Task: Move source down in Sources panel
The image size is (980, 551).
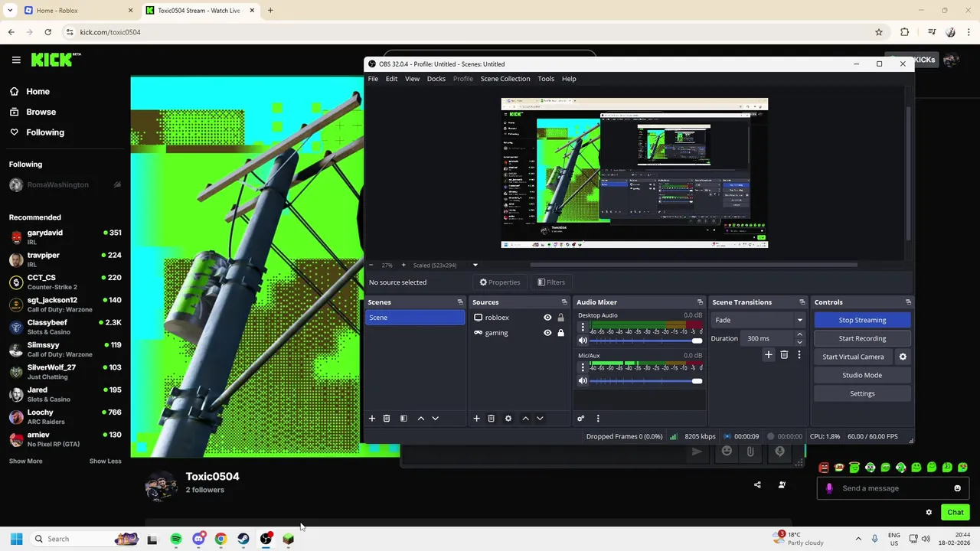Action: (540, 419)
